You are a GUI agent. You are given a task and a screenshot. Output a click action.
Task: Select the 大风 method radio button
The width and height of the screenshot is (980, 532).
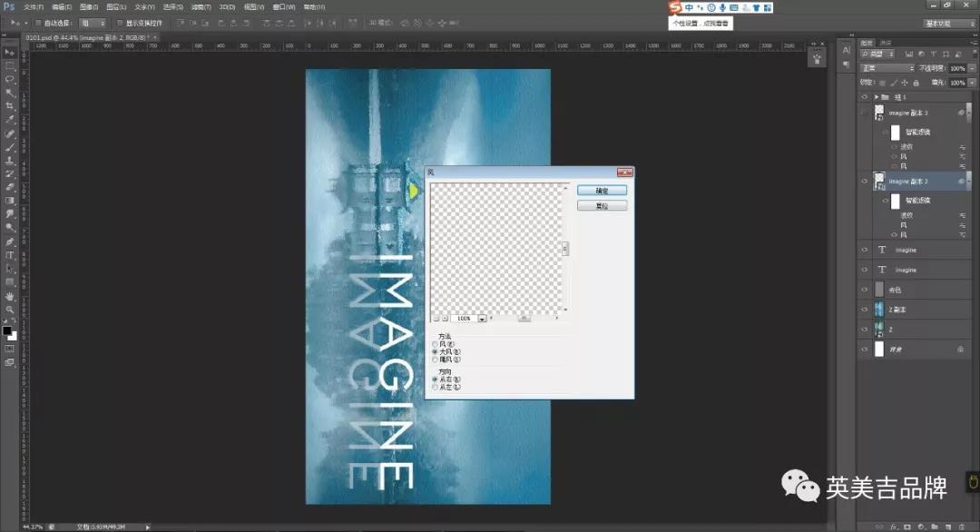coord(435,352)
